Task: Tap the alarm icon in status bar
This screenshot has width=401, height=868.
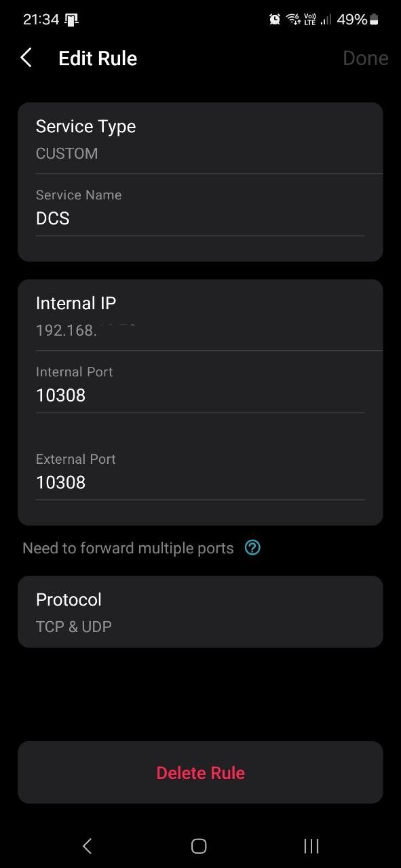Action: (x=275, y=20)
